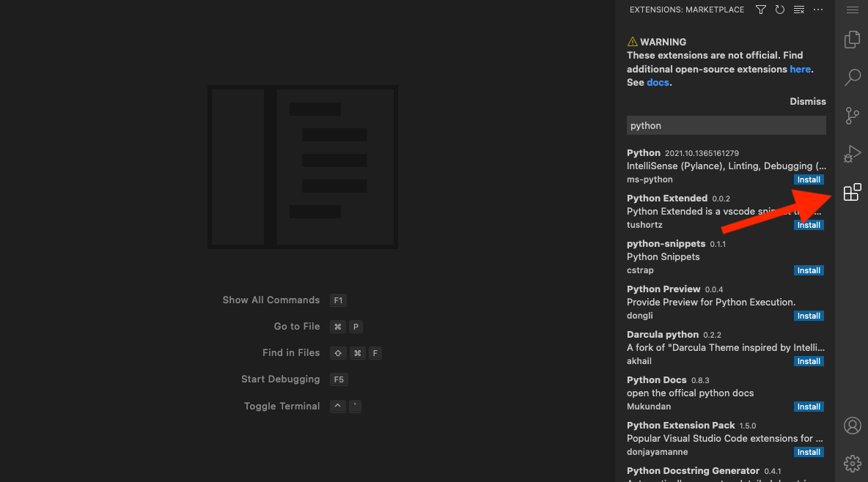The image size is (868, 482).
Task: Open the 'docs' link in the warning
Action: coord(658,82)
